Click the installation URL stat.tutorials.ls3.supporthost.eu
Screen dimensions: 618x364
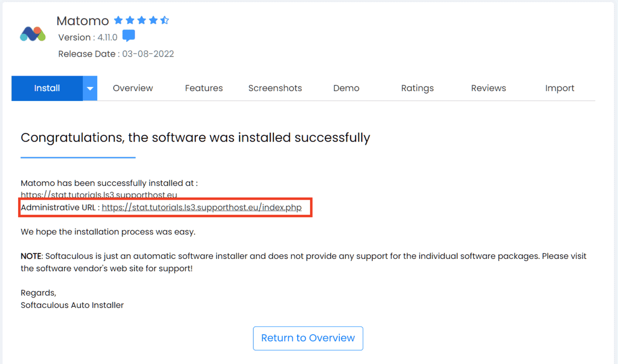coord(98,195)
